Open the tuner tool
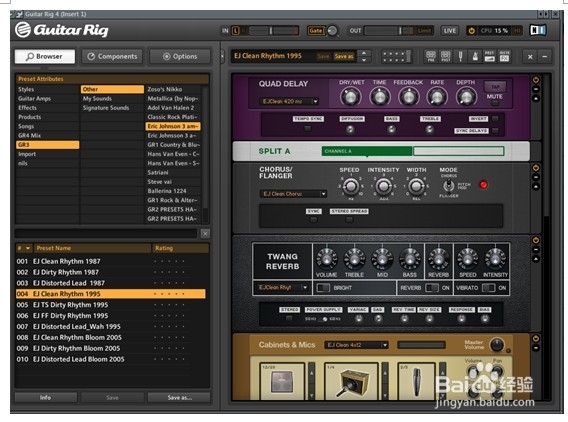 click(x=460, y=57)
